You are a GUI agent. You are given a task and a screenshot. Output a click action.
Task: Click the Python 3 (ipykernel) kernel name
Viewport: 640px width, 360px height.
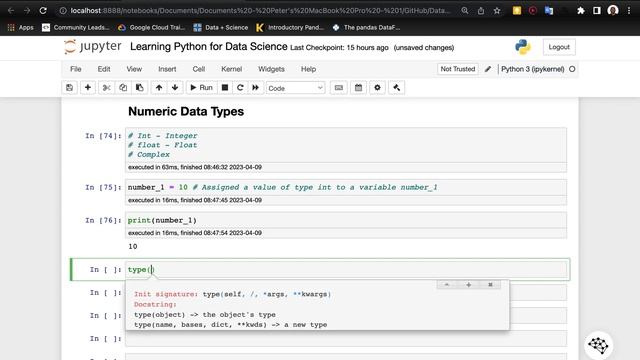tap(532, 69)
